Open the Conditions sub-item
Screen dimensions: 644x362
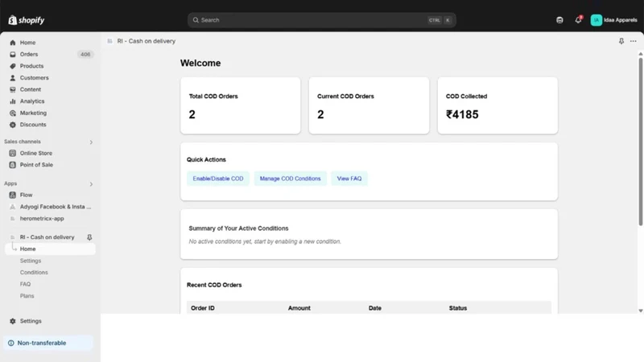[x=34, y=273]
